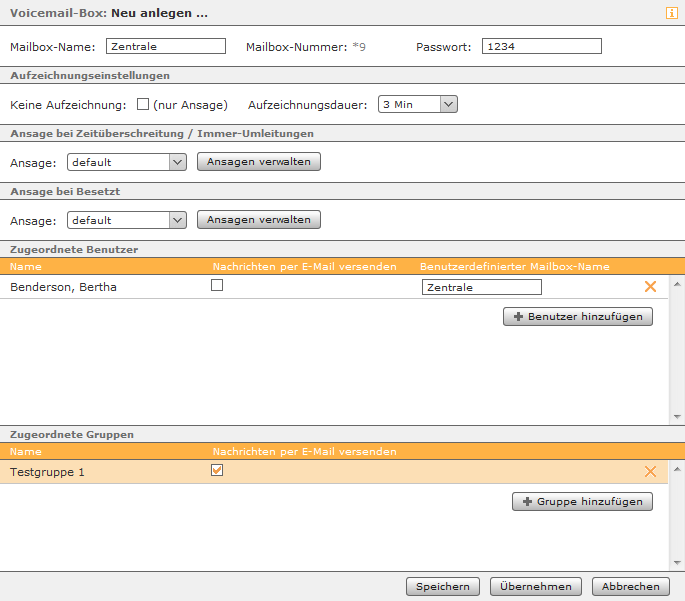This screenshot has width=685, height=601.
Task: Click Gruppe hinzufügen button
Action: point(582,501)
